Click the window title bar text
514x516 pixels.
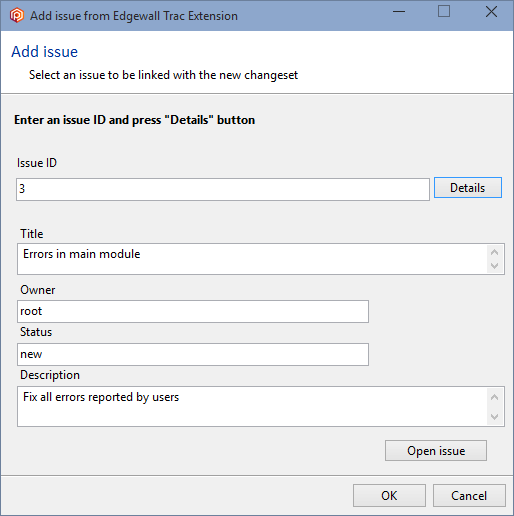pos(134,16)
